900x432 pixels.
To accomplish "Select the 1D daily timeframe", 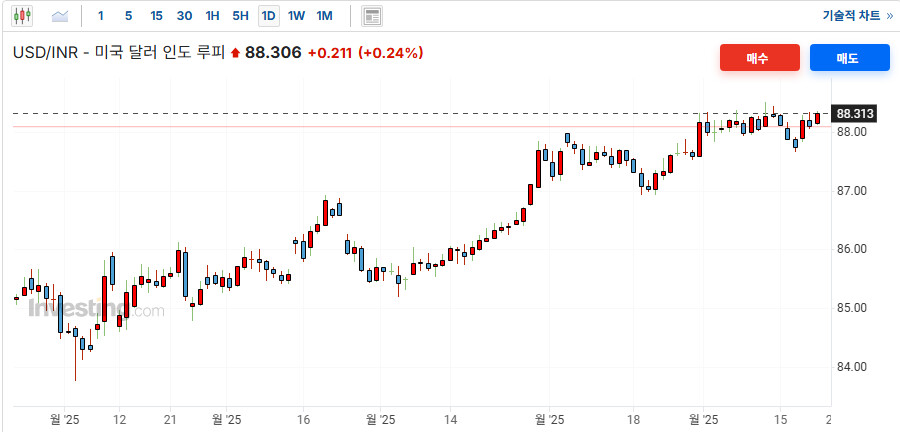I will click(268, 16).
